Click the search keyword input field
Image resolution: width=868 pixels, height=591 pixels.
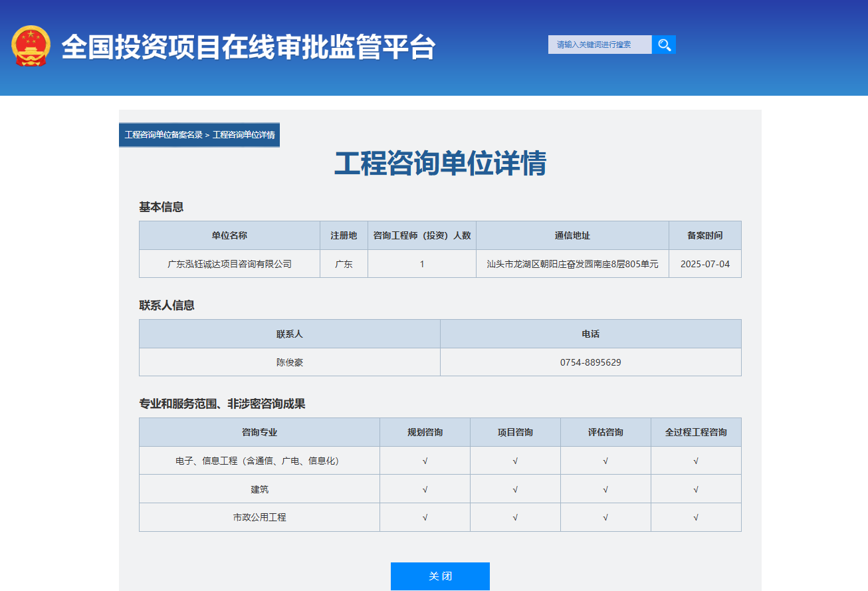[x=599, y=44]
